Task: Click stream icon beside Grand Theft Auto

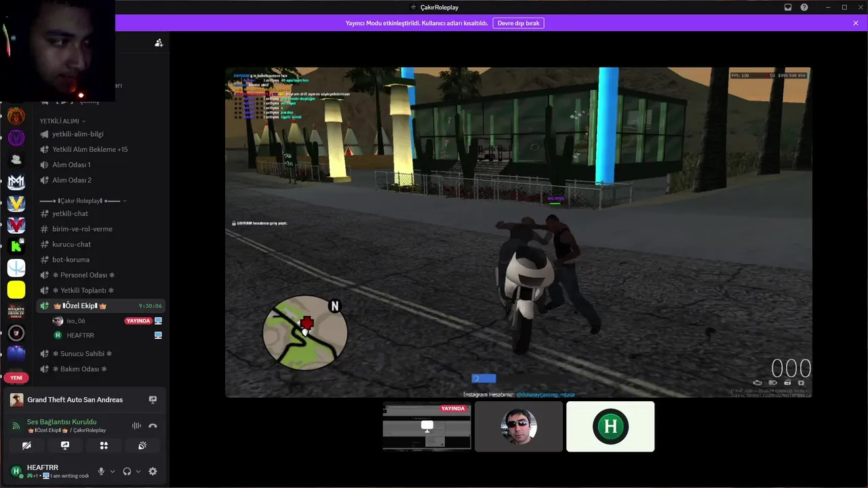Action: point(153,400)
